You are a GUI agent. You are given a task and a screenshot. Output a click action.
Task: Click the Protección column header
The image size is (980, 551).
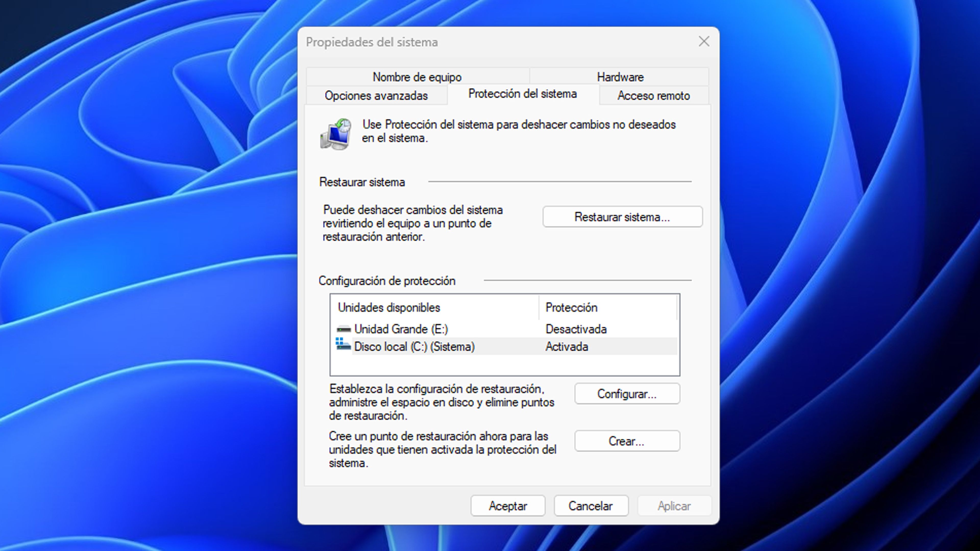[x=608, y=307]
